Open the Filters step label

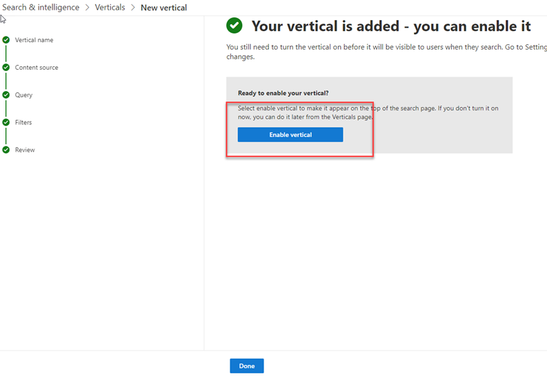23,122
